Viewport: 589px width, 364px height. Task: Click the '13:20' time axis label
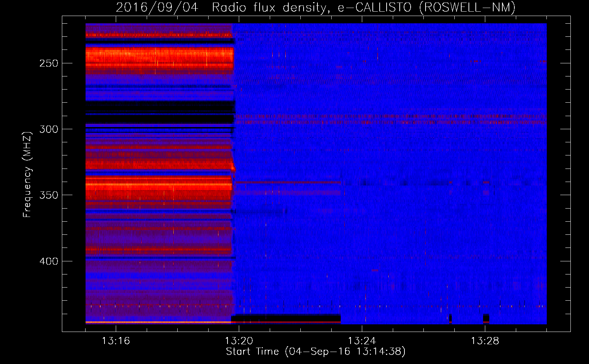(239, 341)
